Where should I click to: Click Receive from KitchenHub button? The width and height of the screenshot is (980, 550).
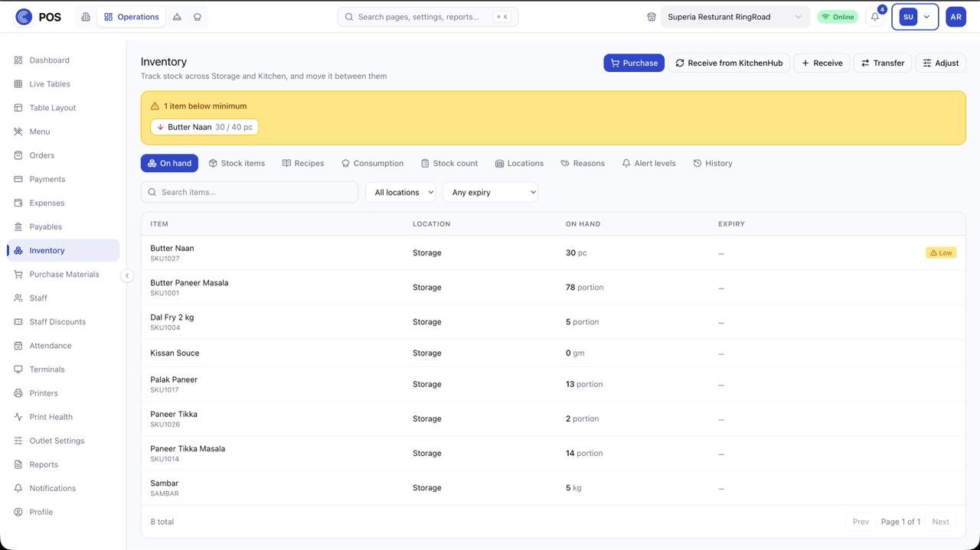pos(729,63)
